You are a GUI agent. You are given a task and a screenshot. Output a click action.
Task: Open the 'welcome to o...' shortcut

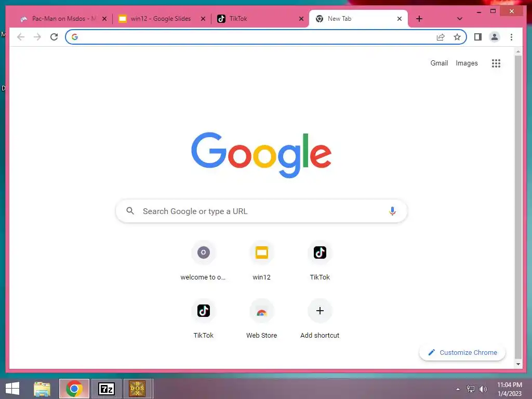(203, 261)
